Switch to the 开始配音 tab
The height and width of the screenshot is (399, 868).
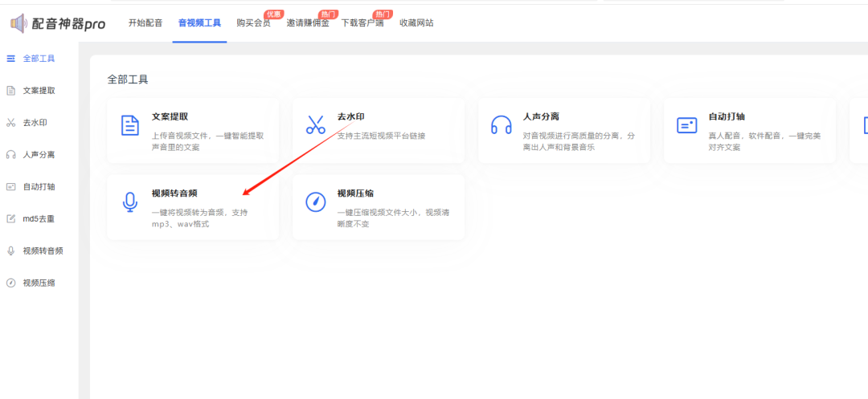(145, 23)
